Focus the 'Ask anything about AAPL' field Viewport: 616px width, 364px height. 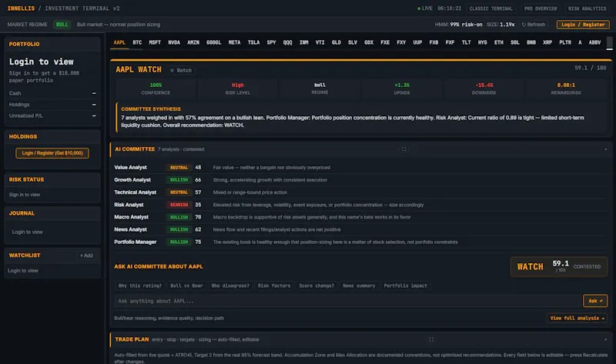coord(348,301)
